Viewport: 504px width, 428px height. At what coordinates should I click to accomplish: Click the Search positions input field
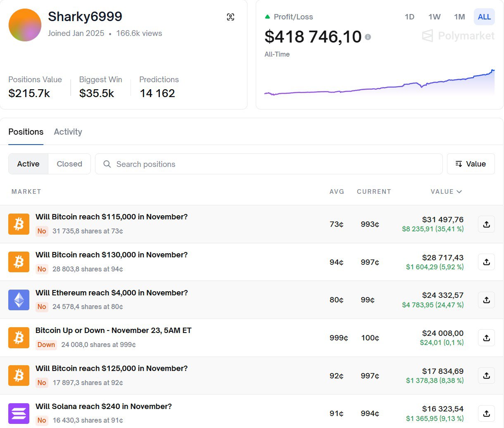coord(269,164)
